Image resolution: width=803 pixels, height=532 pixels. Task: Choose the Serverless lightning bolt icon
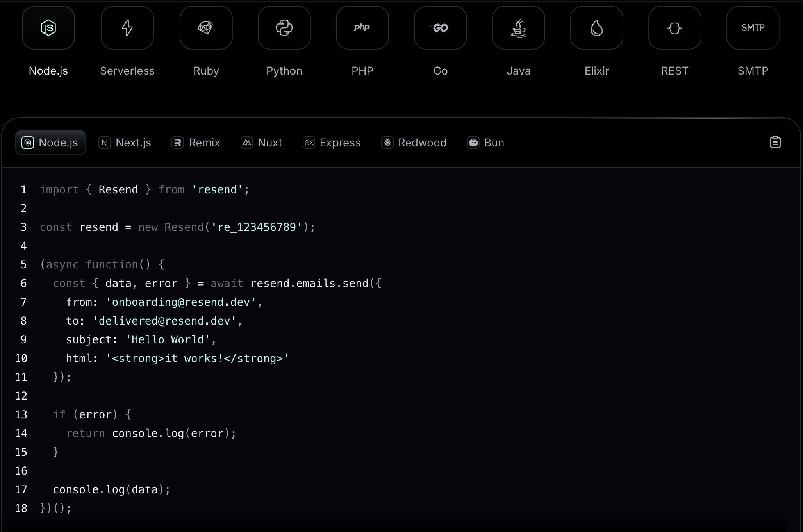(127, 28)
